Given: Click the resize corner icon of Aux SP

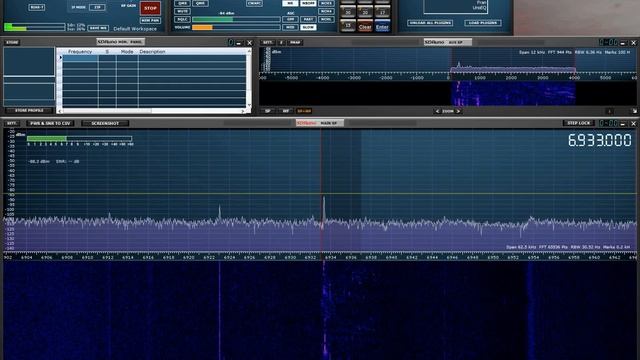Looking at the screenshot, I should pos(634,111).
